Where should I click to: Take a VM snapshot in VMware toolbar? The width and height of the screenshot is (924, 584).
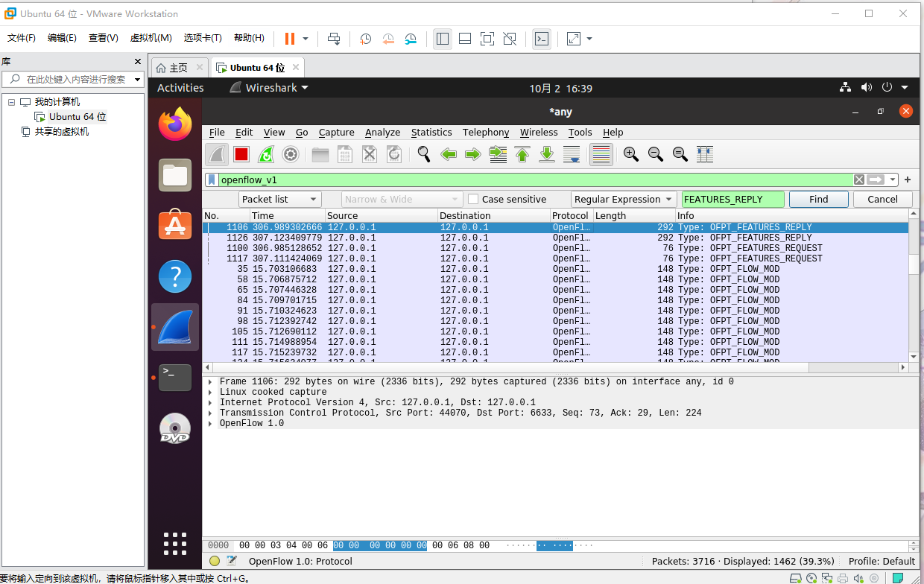tap(365, 39)
